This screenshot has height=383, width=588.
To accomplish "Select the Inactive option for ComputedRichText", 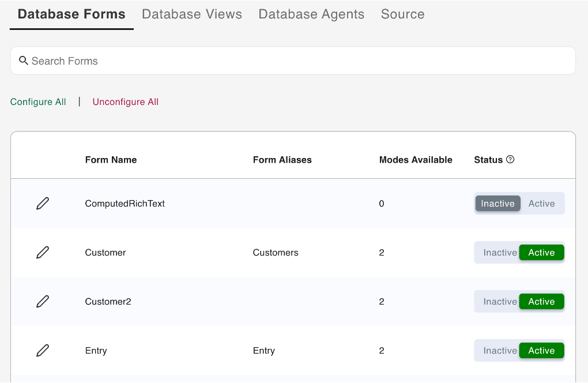I will click(497, 204).
